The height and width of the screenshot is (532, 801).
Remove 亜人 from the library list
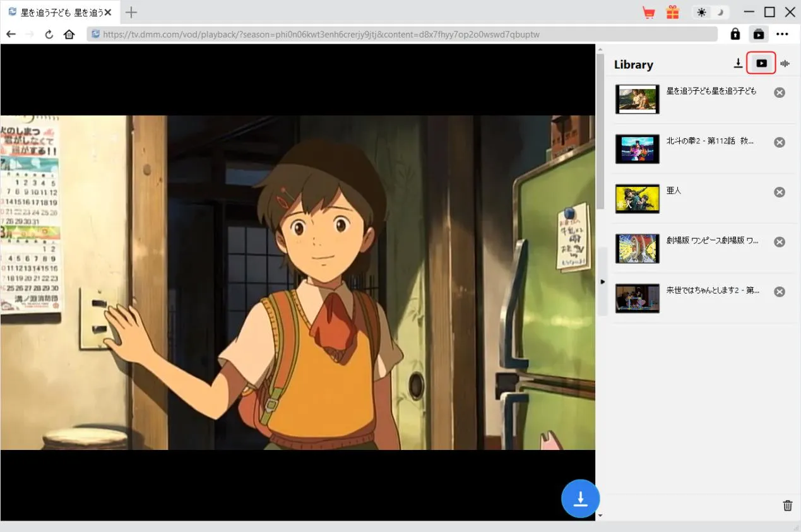pyautogui.click(x=780, y=192)
